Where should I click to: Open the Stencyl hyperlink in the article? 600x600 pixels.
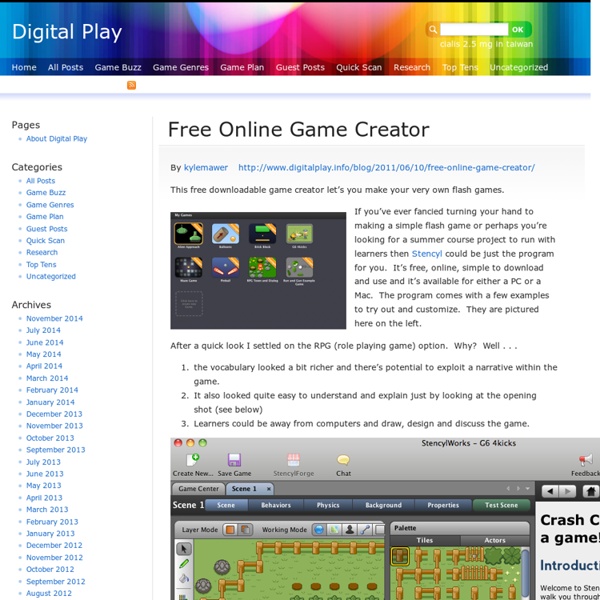pos(427,255)
